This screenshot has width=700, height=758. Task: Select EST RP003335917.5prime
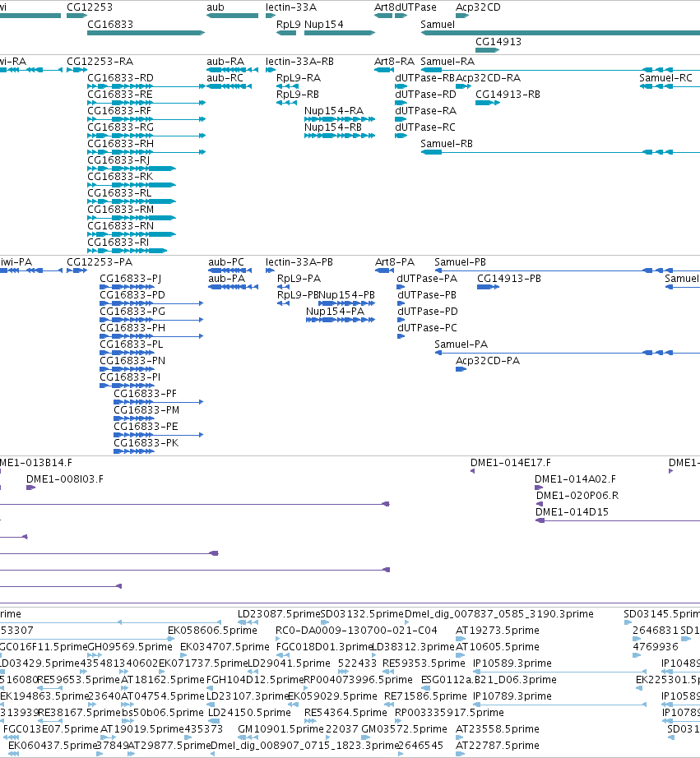point(449,713)
